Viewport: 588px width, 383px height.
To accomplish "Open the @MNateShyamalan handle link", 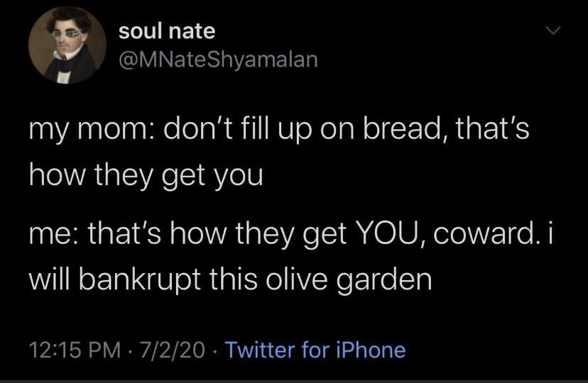I will tap(218, 60).
